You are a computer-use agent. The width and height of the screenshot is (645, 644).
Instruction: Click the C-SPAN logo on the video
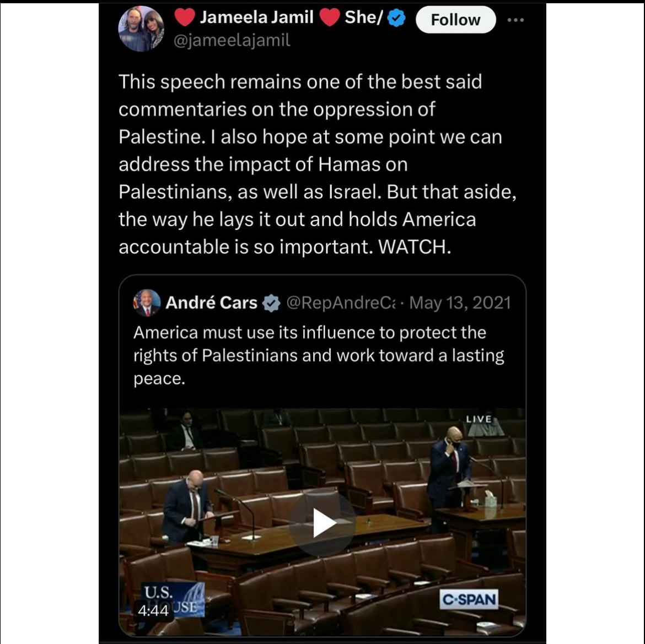469,599
